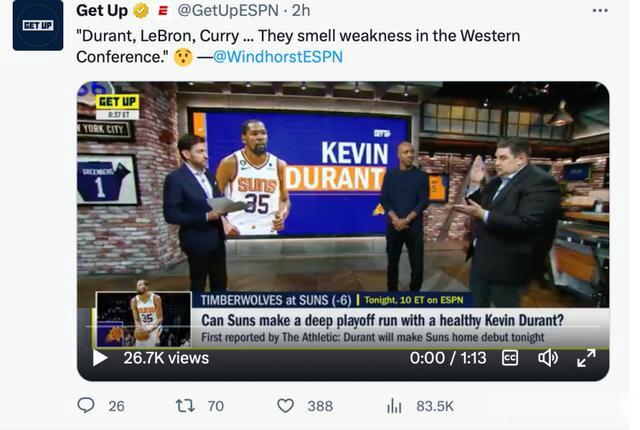Open the 2h timestamp link
640x430 pixels.
300,11
